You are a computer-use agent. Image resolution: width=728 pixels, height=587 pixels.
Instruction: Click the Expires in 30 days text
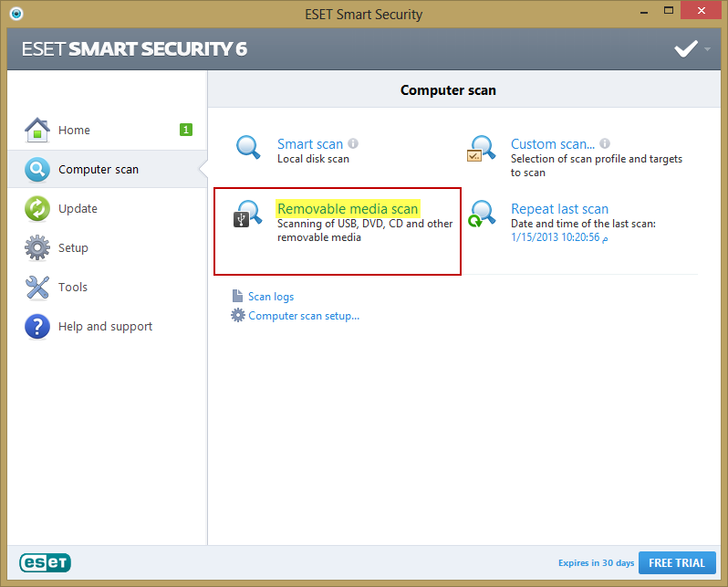pos(596,563)
